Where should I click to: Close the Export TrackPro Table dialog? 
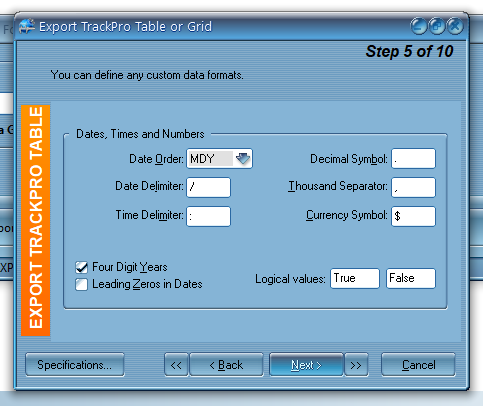[x=455, y=26]
